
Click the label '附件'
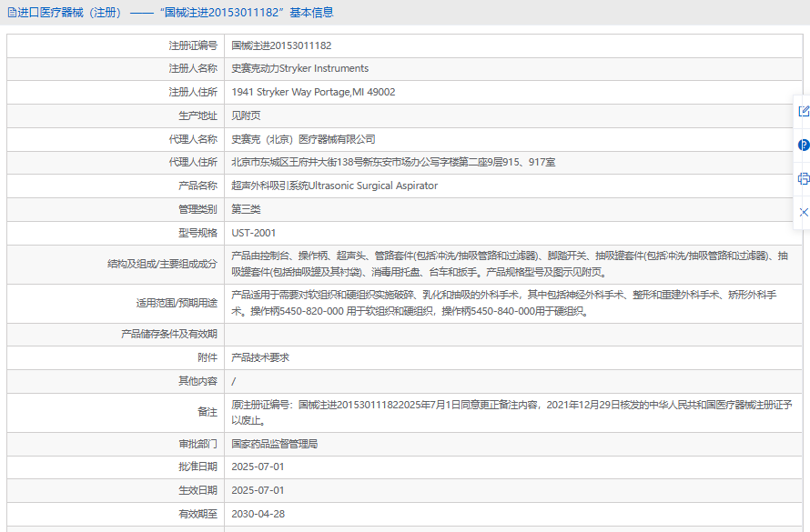pos(208,357)
